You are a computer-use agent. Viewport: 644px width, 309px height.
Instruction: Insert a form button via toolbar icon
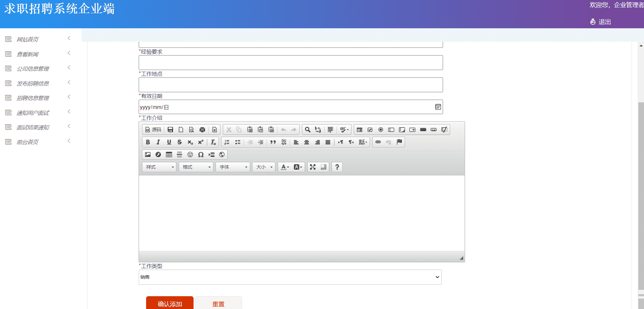[x=423, y=130]
